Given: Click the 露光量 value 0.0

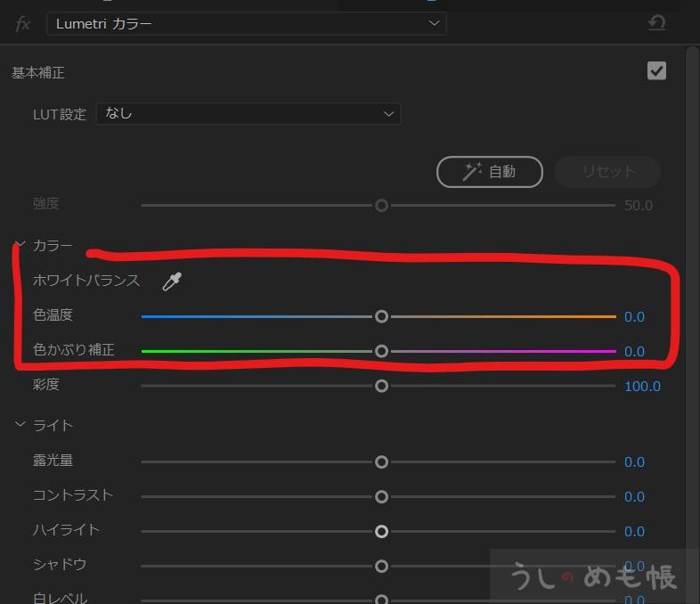Looking at the screenshot, I should 634,462.
